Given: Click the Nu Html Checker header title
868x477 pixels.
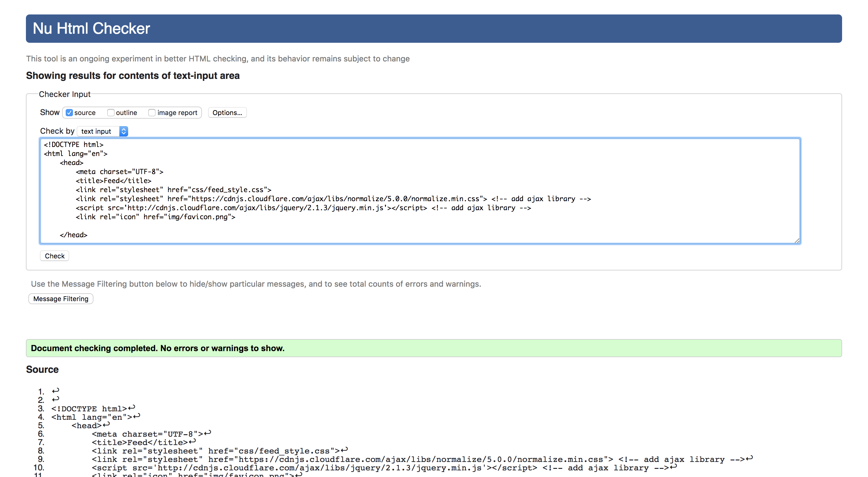Looking at the screenshot, I should 91,28.
